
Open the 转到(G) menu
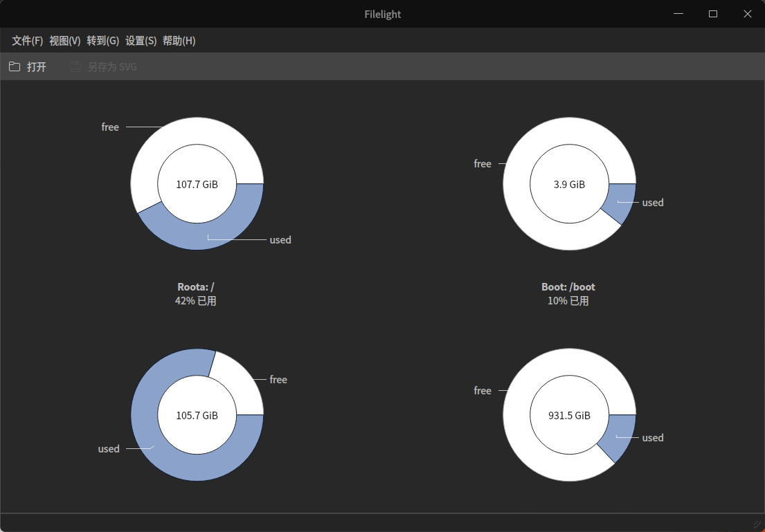coord(103,41)
